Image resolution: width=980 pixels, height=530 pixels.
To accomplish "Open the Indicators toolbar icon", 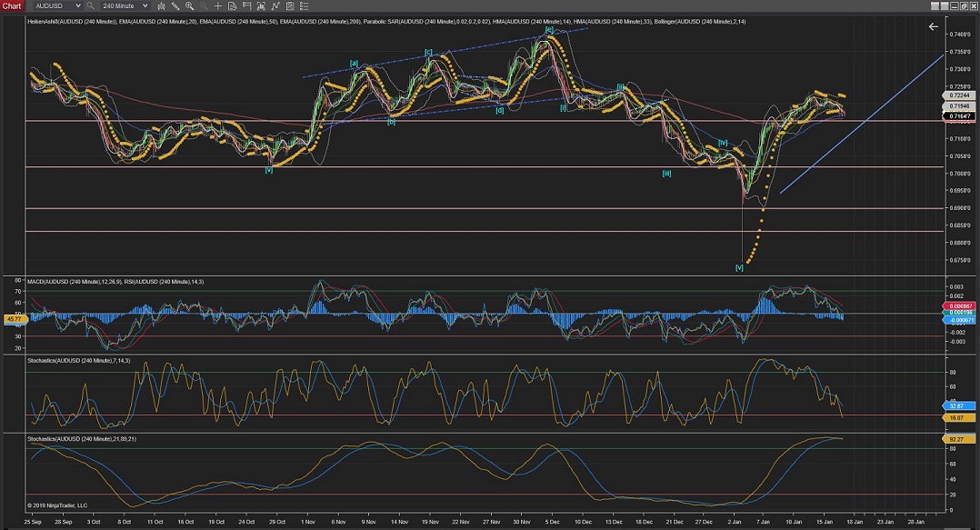I will click(x=275, y=5).
